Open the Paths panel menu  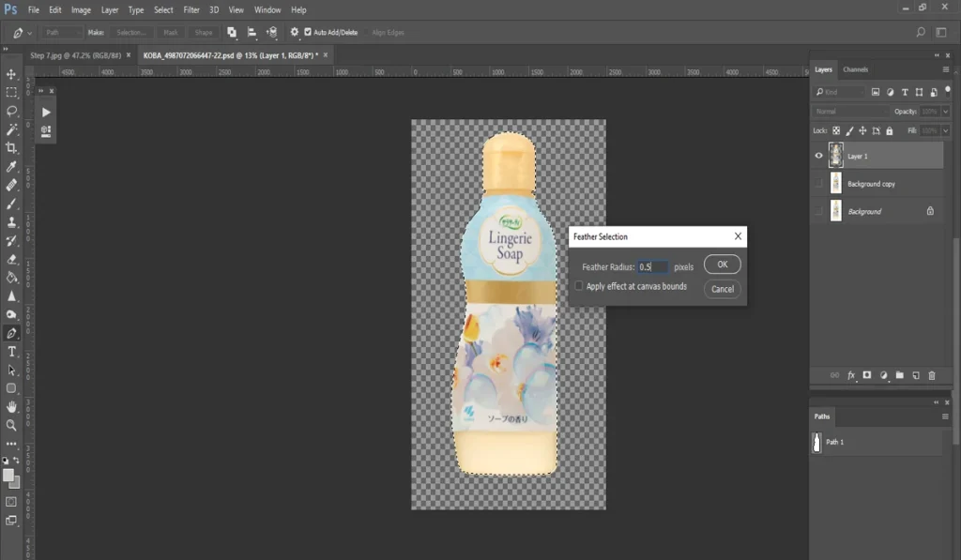[x=945, y=416]
